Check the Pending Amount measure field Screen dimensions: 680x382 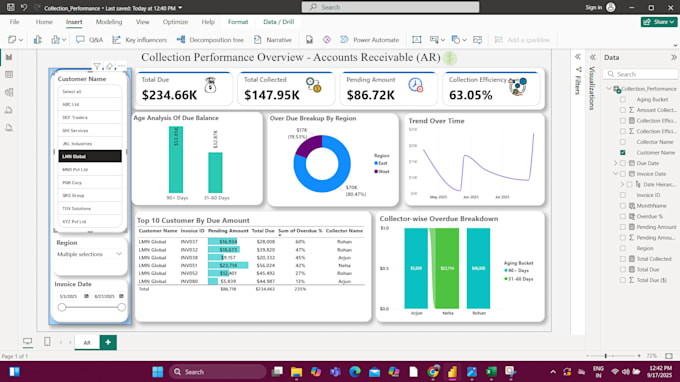623,227
